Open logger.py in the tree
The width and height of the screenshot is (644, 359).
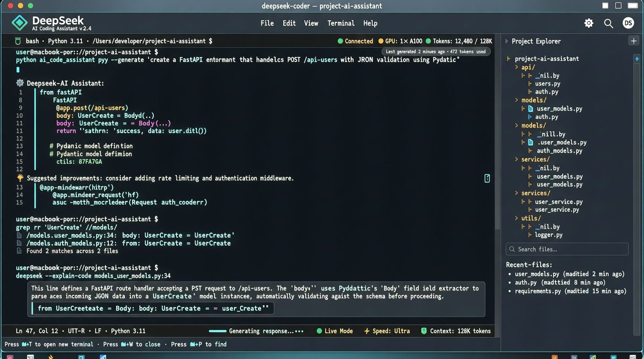(549, 235)
